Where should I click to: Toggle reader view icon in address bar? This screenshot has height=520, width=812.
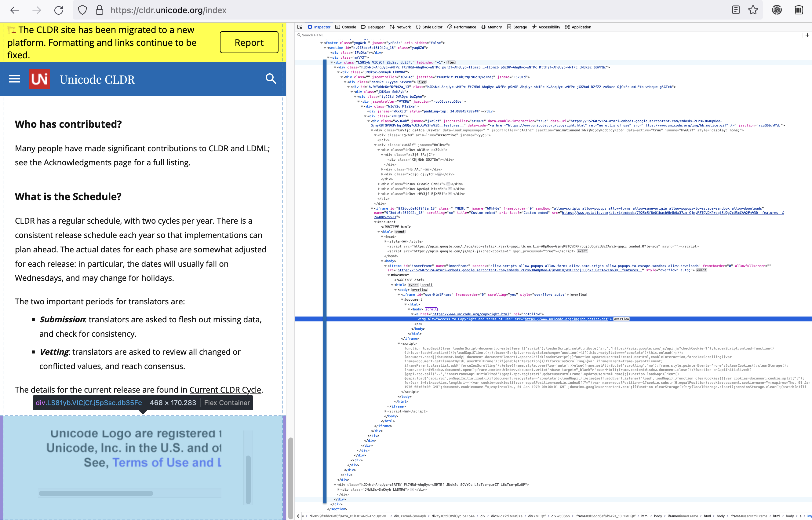(x=736, y=10)
